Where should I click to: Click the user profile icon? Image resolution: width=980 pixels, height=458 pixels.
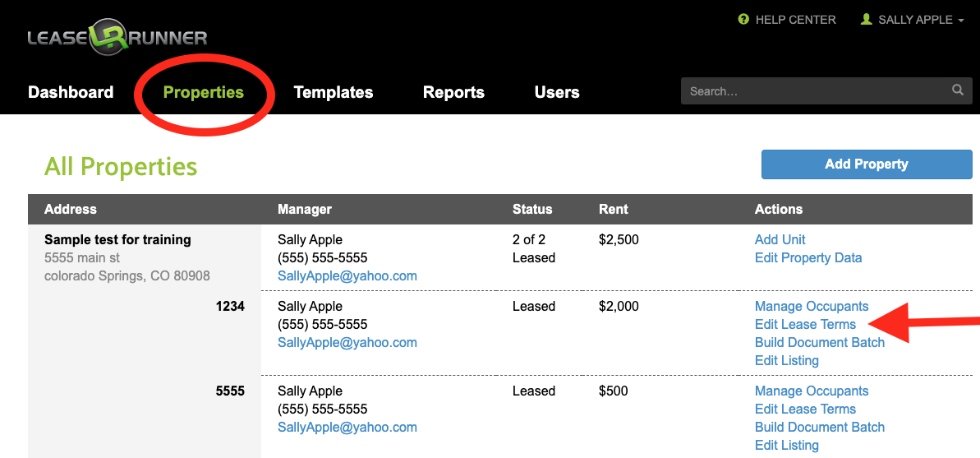point(866,20)
